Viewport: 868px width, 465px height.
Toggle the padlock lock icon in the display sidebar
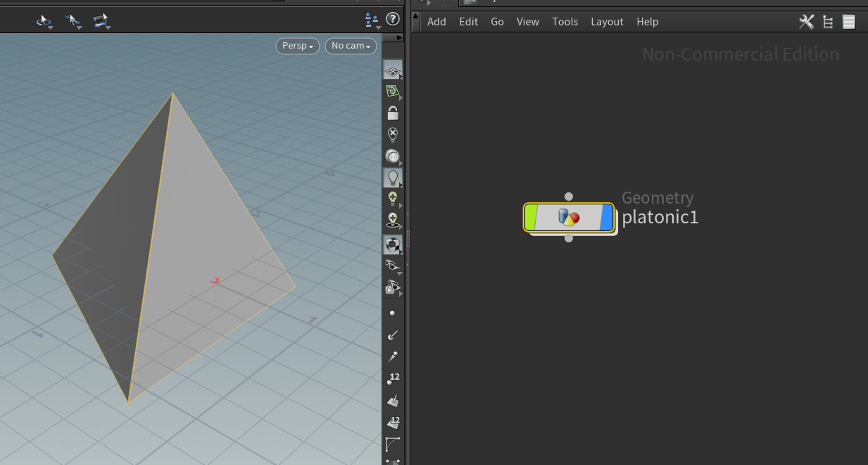[x=393, y=113]
